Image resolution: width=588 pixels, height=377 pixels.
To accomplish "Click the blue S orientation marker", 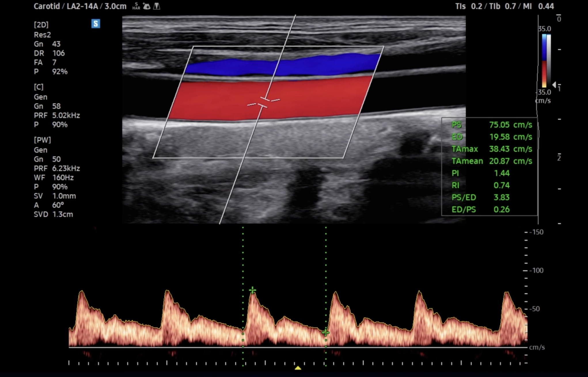I will 96,24.
